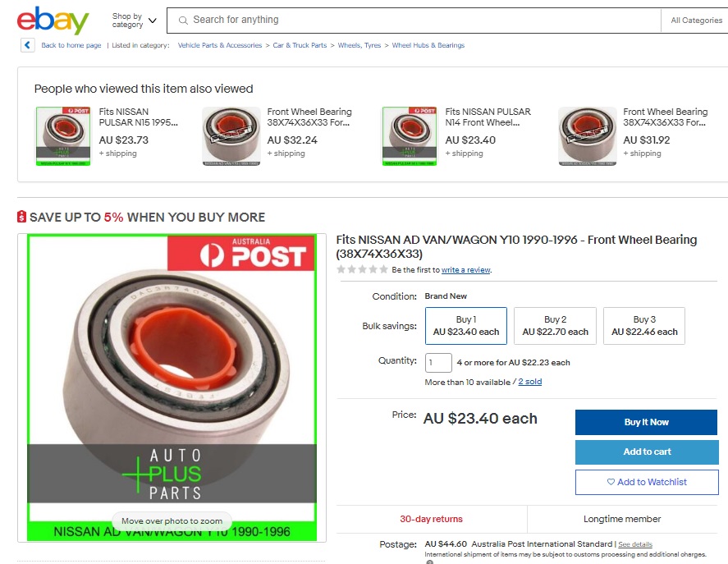Viewport: 728px width, 564px height.
Task: Click the 2 sold link
Action: pyautogui.click(x=529, y=382)
